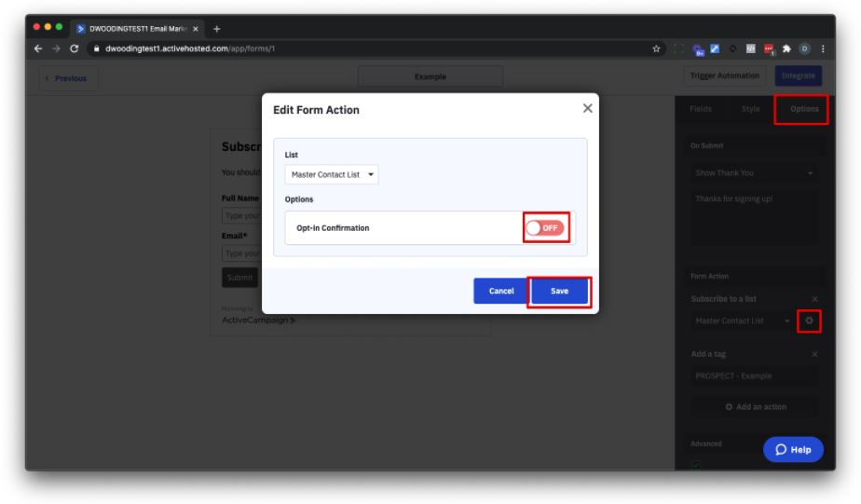
Task: Click the ActiveCampaign branding link
Action: [258, 320]
